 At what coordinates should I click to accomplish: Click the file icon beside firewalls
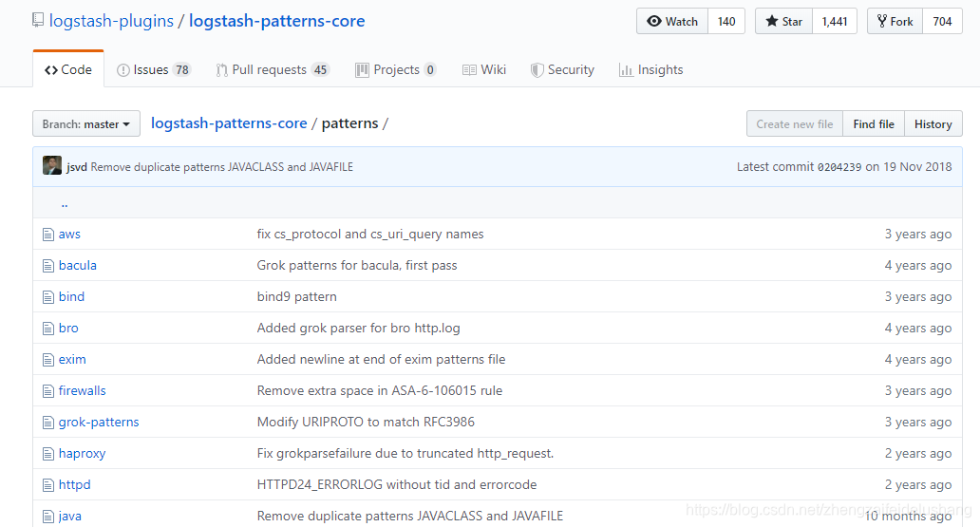48,391
